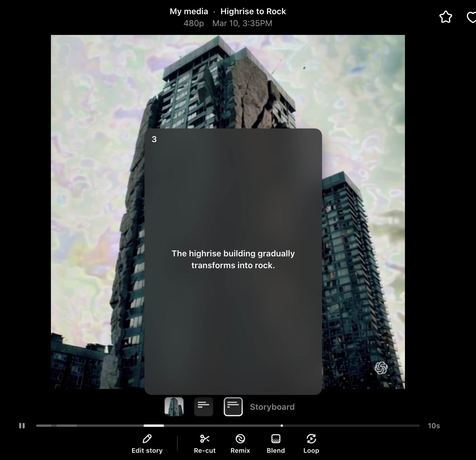Select the Re-cut scissors tool
This screenshot has width=476, height=460.
(205, 444)
